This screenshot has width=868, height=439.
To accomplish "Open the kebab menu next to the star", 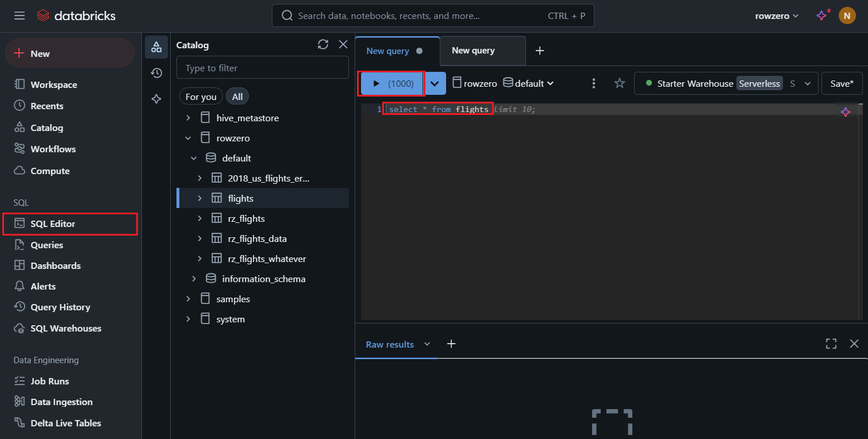I will click(594, 83).
